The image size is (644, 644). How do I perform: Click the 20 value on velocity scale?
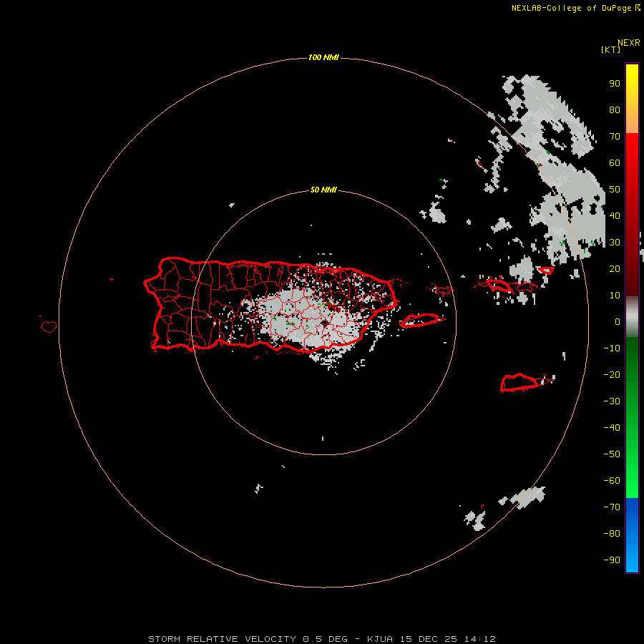tap(615, 268)
